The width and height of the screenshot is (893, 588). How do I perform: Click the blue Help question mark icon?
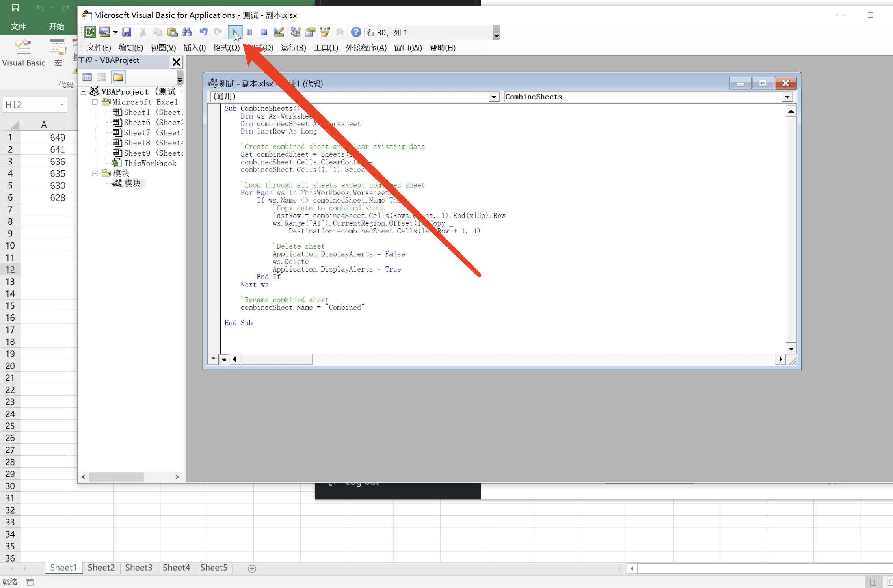356,32
